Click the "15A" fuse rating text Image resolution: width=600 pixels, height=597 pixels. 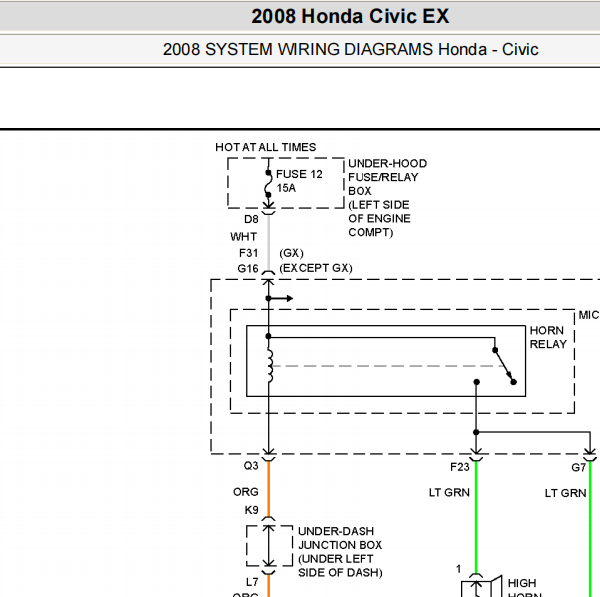(x=286, y=188)
